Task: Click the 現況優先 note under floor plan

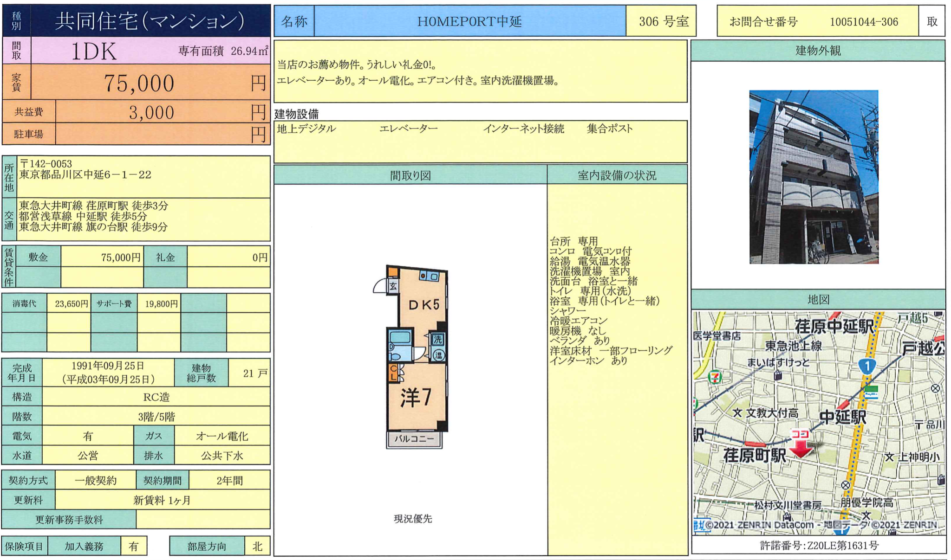Action: [413, 519]
